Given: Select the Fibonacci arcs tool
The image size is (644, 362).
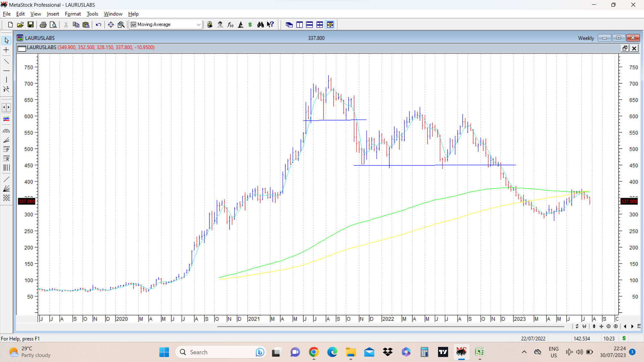Looking at the screenshot, I should 6,131.
